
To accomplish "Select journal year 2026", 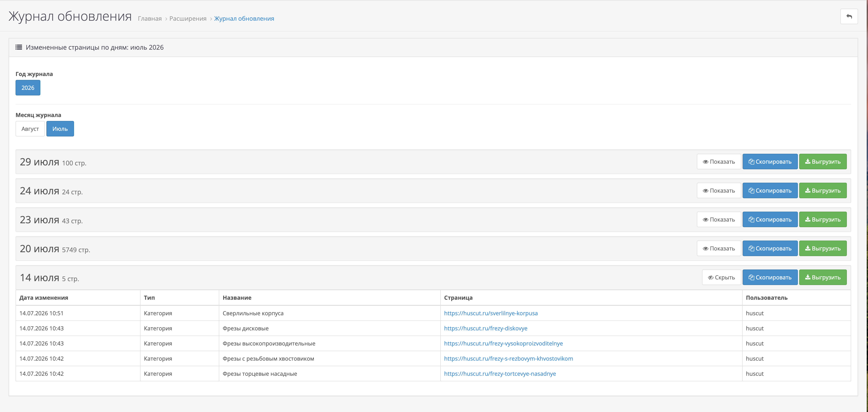I will point(28,88).
